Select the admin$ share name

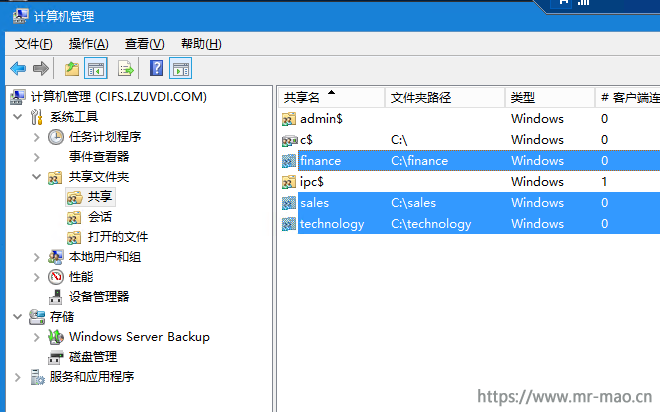pyautogui.click(x=321, y=119)
